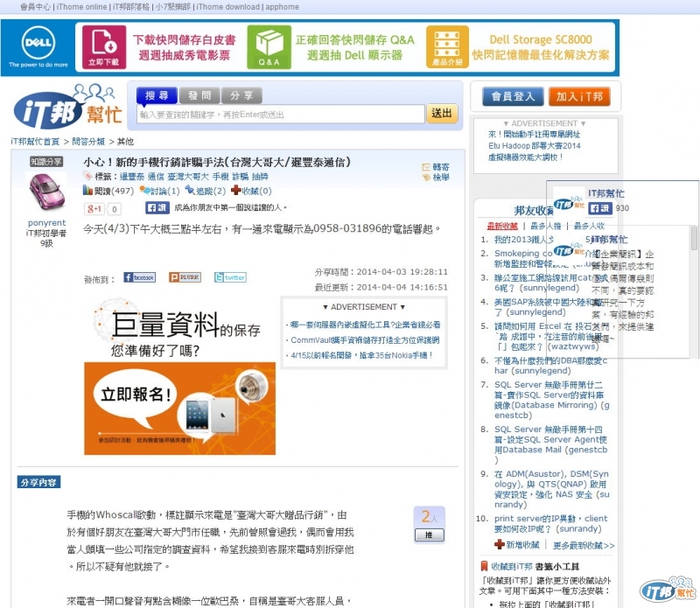Open the 會員中心 top link

pos(35,7)
